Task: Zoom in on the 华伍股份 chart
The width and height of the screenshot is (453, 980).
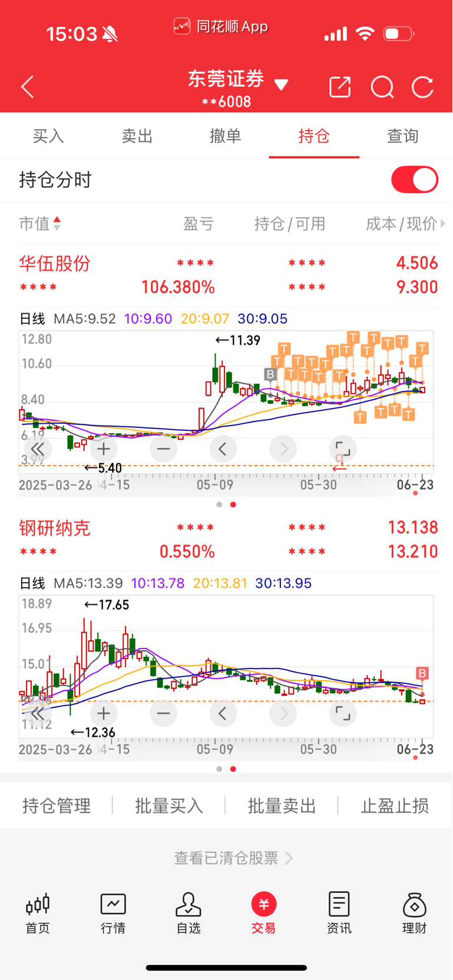Action: pyautogui.click(x=104, y=449)
